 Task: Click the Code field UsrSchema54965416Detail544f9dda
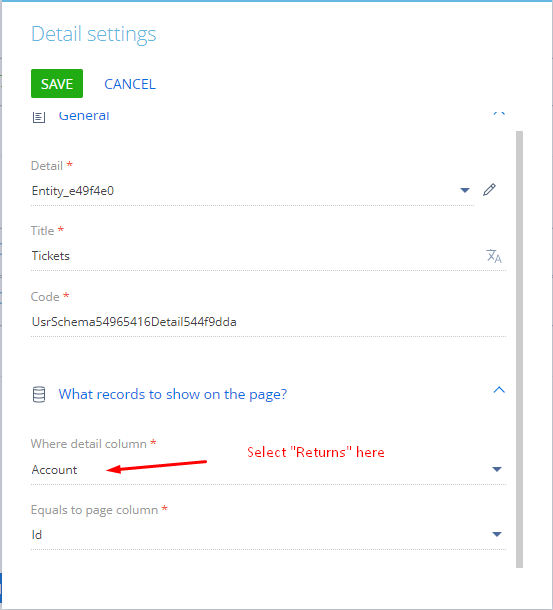click(x=269, y=322)
